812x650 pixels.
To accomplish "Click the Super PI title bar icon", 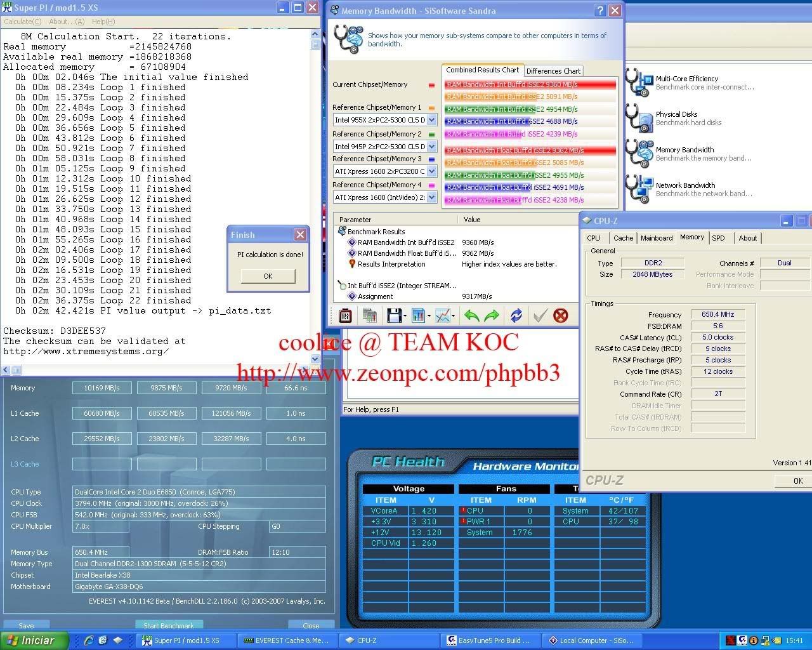I will click(x=6, y=7).
